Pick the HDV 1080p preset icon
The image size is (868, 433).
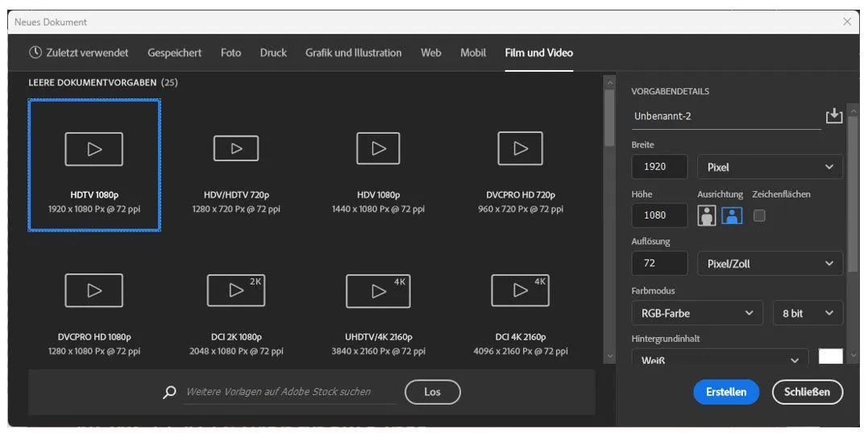click(378, 148)
